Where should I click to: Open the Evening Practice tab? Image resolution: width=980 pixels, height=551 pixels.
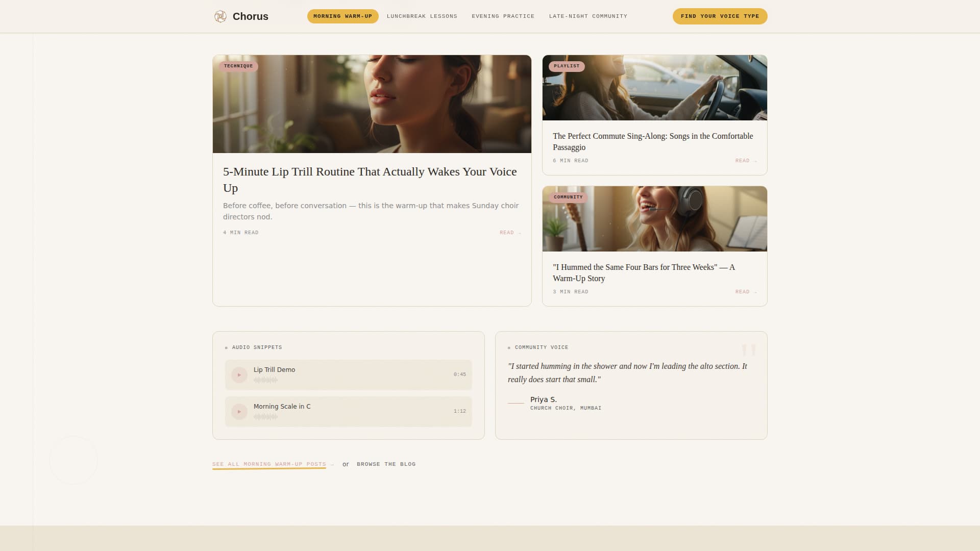click(x=503, y=16)
